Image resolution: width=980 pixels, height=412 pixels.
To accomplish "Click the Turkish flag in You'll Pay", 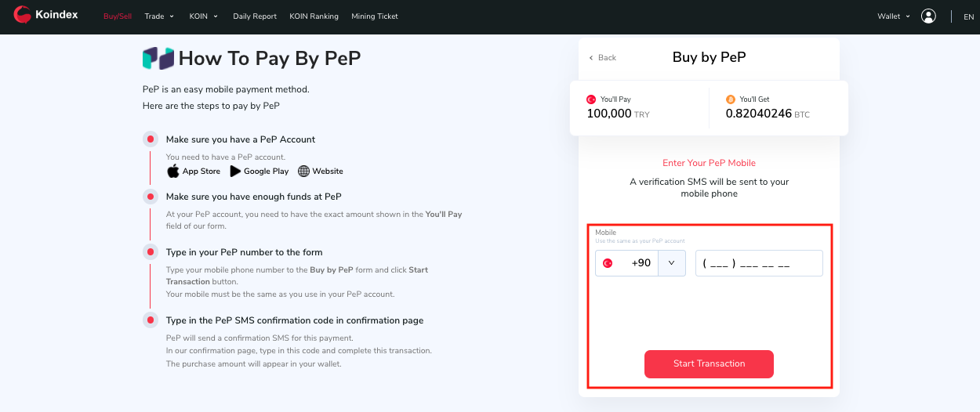I will (591, 99).
